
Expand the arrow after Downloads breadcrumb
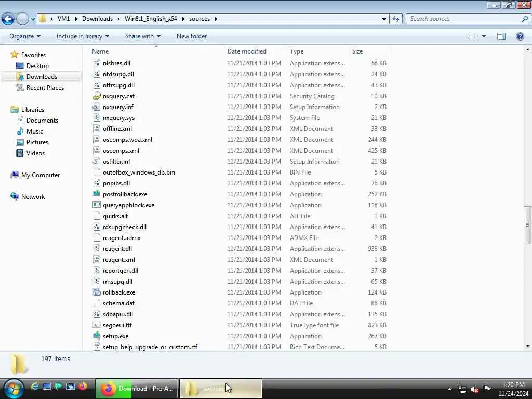[119, 19]
